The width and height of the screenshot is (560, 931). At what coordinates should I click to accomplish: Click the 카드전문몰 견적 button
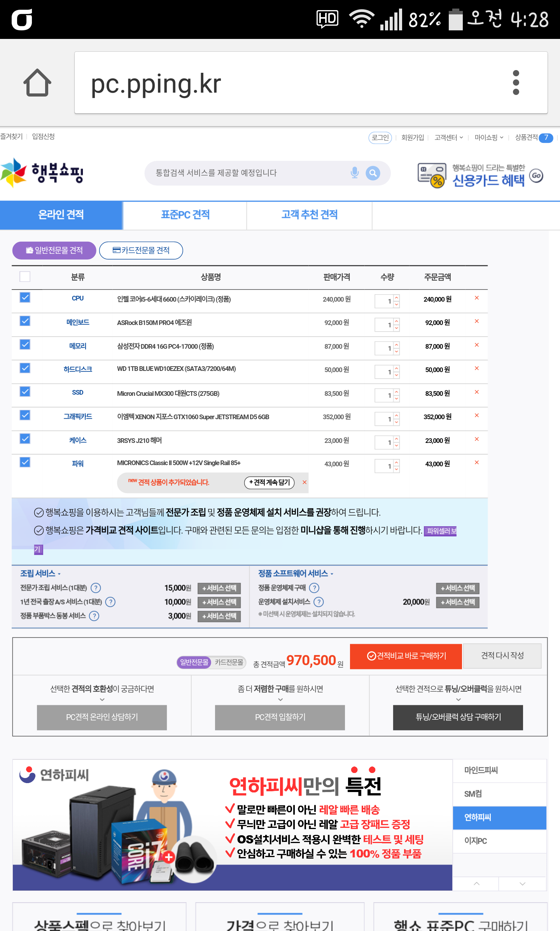click(x=141, y=250)
